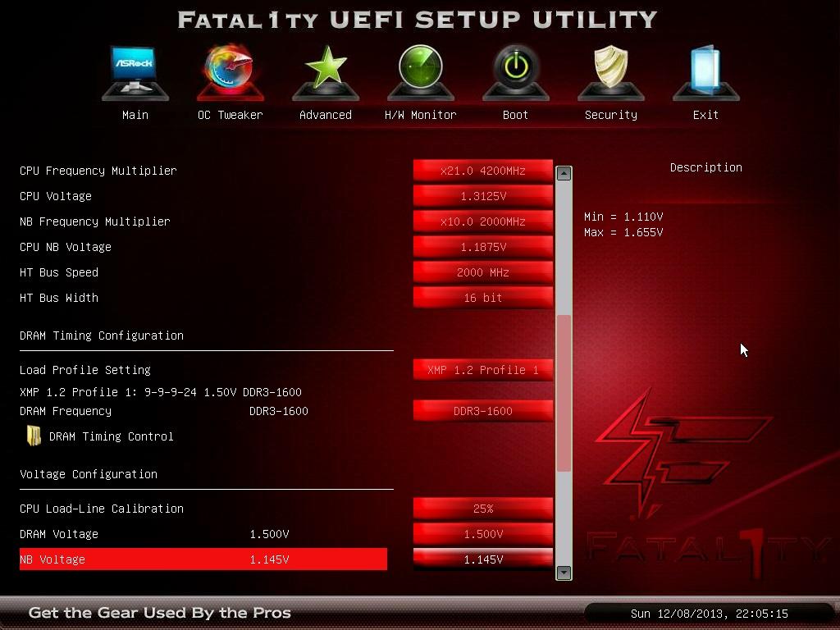The width and height of the screenshot is (840, 630).
Task: Select the CPU Frequency Multiplier row label
Action: click(x=98, y=171)
